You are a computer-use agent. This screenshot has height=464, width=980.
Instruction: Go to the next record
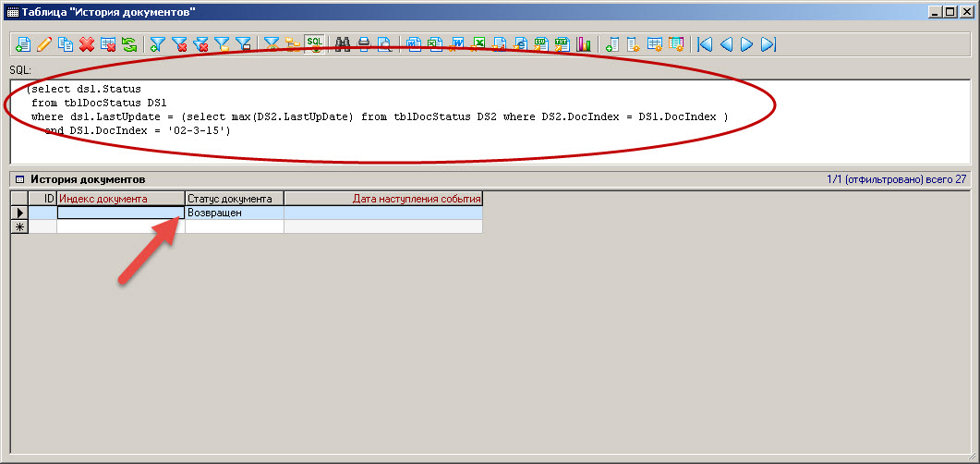tap(747, 44)
